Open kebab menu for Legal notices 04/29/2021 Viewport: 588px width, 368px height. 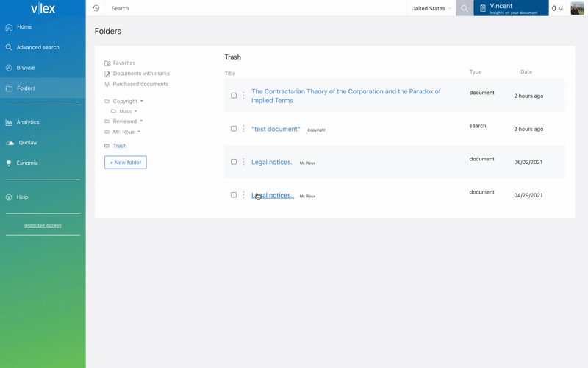[x=243, y=195]
